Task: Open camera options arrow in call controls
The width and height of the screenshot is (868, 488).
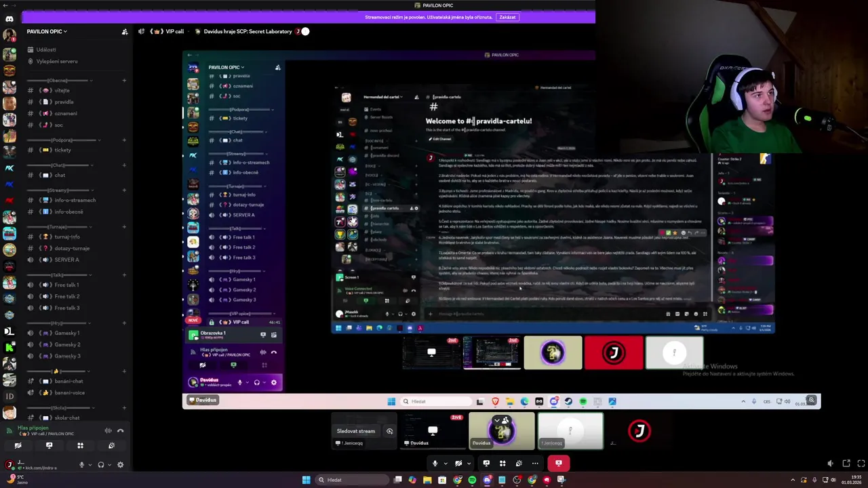Action: point(469,464)
